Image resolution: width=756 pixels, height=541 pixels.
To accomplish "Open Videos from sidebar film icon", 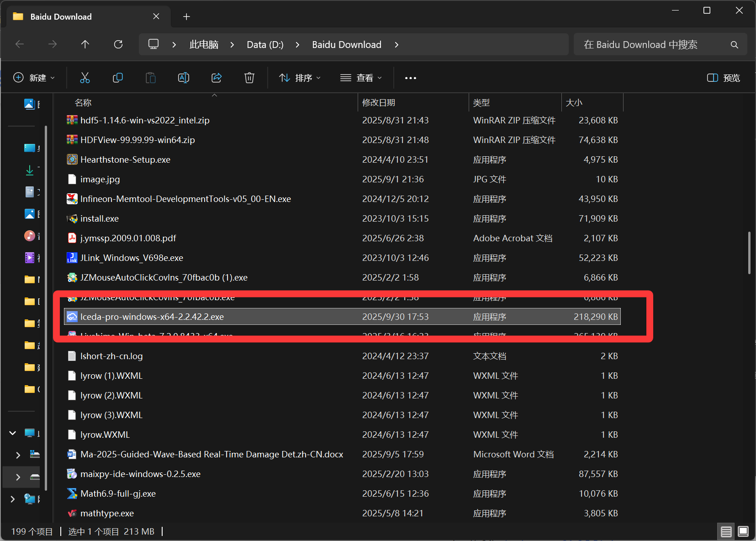I will pyautogui.click(x=30, y=258).
